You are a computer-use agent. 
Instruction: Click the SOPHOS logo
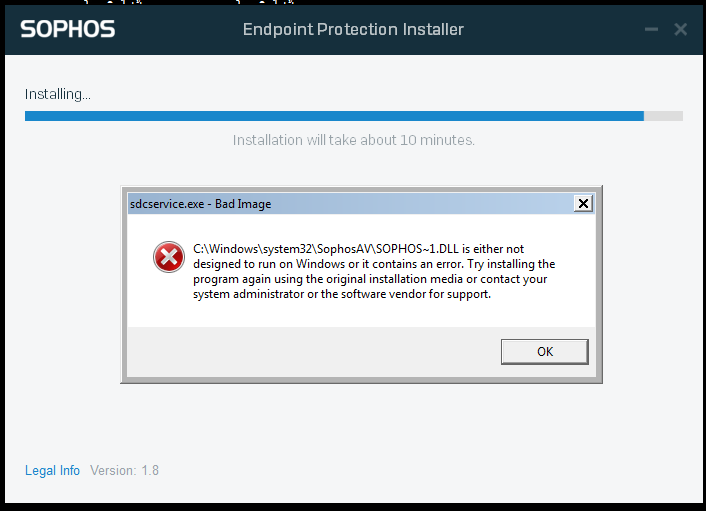68,29
